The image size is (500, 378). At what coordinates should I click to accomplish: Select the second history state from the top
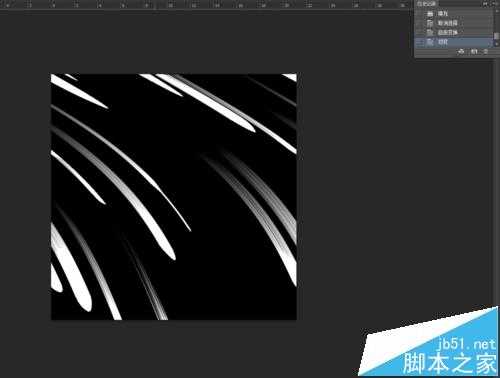[453, 23]
